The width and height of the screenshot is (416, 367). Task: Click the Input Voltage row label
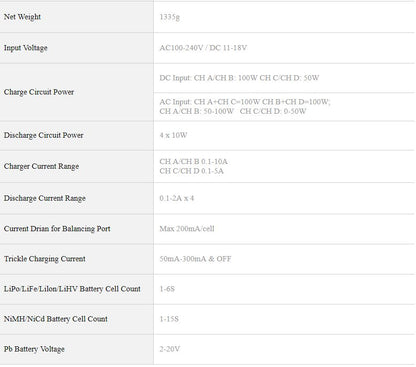coord(26,48)
